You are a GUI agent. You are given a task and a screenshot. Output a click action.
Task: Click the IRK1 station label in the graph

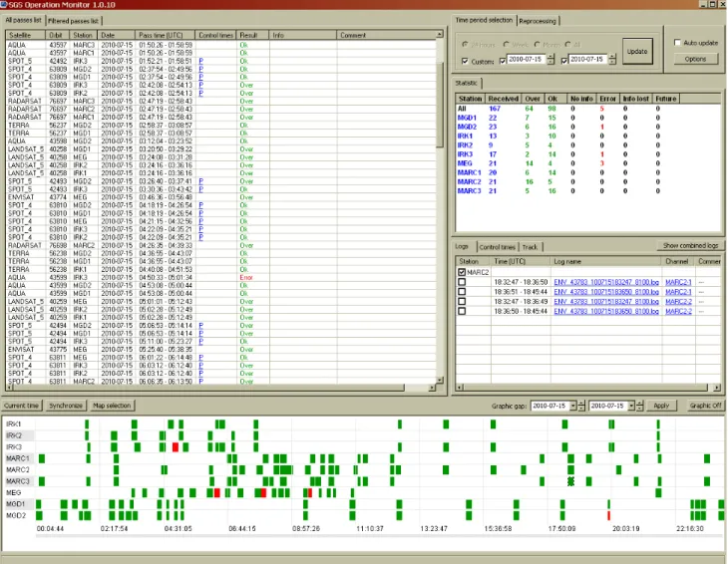(14, 423)
